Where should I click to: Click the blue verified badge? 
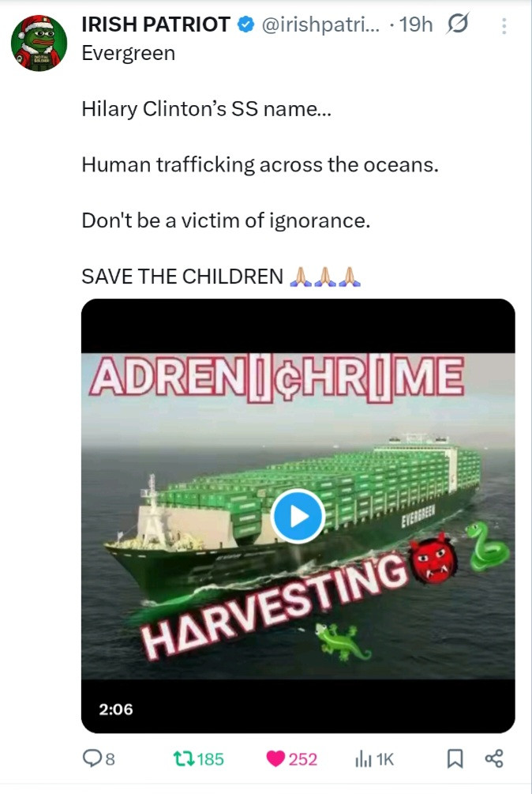(245, 24)
